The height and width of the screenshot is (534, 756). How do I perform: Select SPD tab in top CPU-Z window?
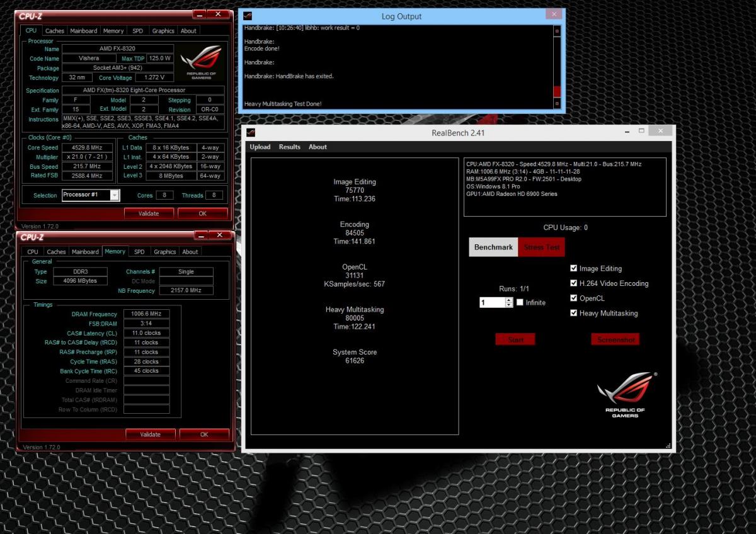coord(137,31)
